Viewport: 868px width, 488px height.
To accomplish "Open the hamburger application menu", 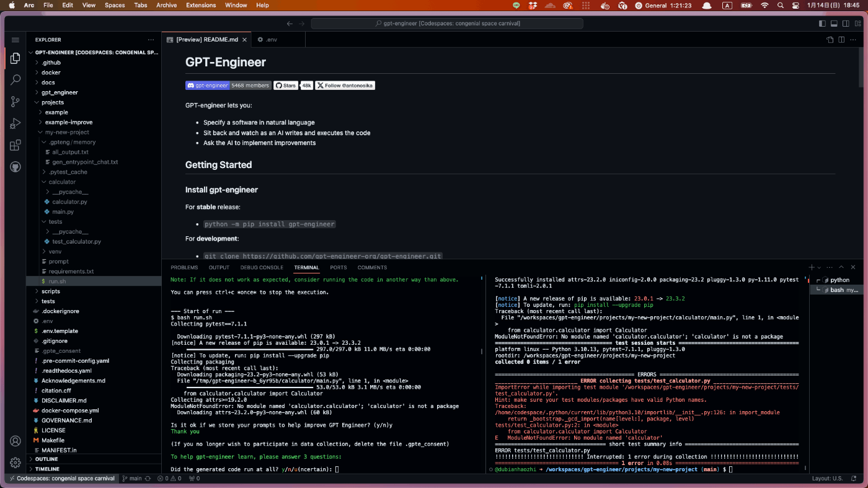I will pyautogui.click(x=15, y=39).
